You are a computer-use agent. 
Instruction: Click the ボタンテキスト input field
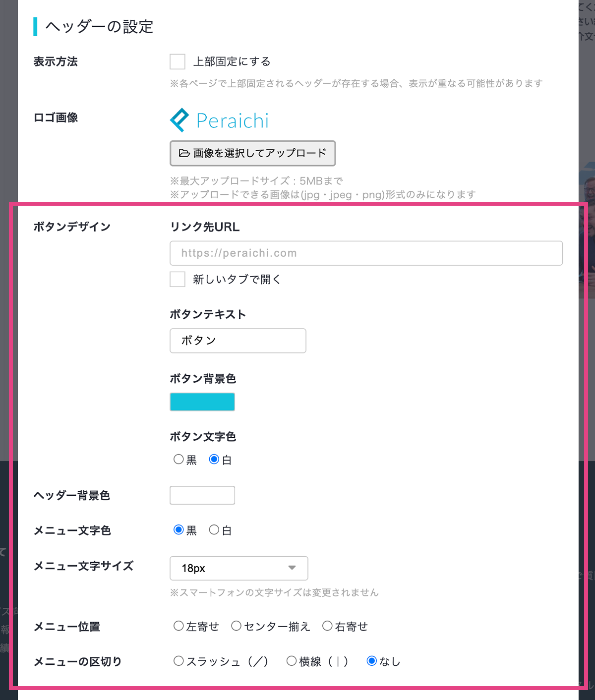point(238,341)
